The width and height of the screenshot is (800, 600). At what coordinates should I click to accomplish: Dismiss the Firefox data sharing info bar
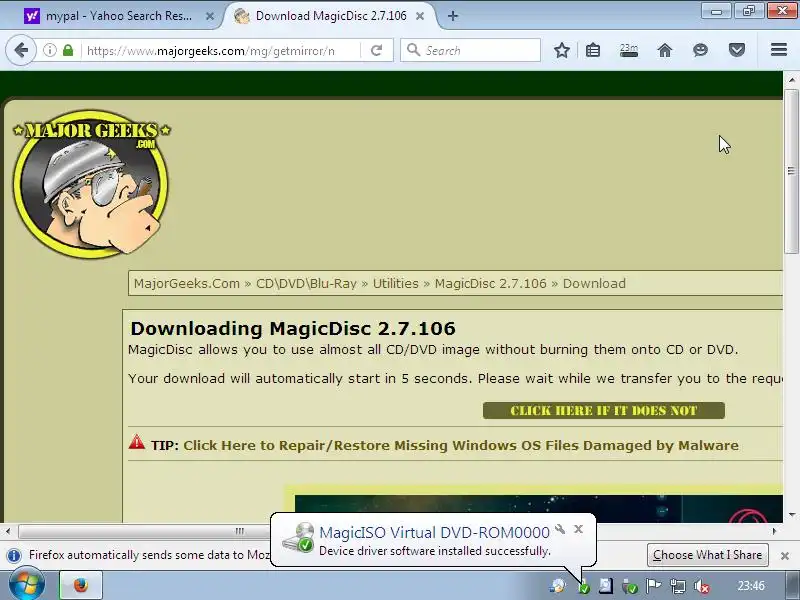click(785, 556)
